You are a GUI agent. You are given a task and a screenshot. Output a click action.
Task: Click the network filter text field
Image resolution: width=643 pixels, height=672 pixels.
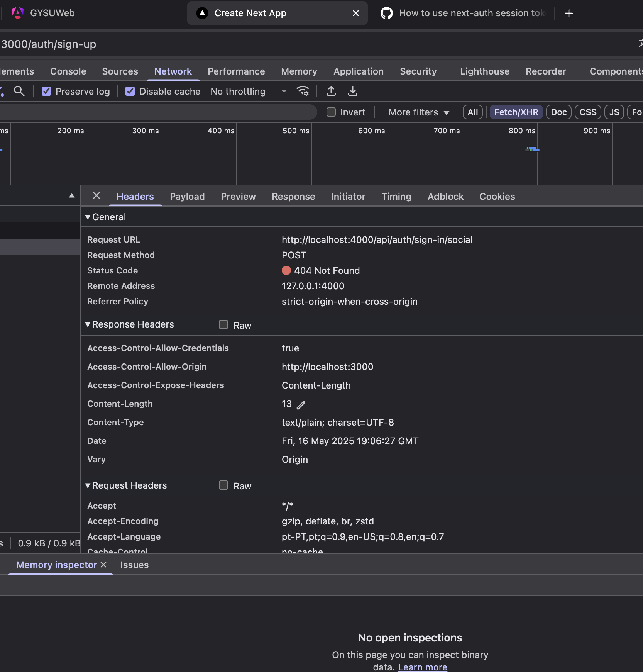158,112
